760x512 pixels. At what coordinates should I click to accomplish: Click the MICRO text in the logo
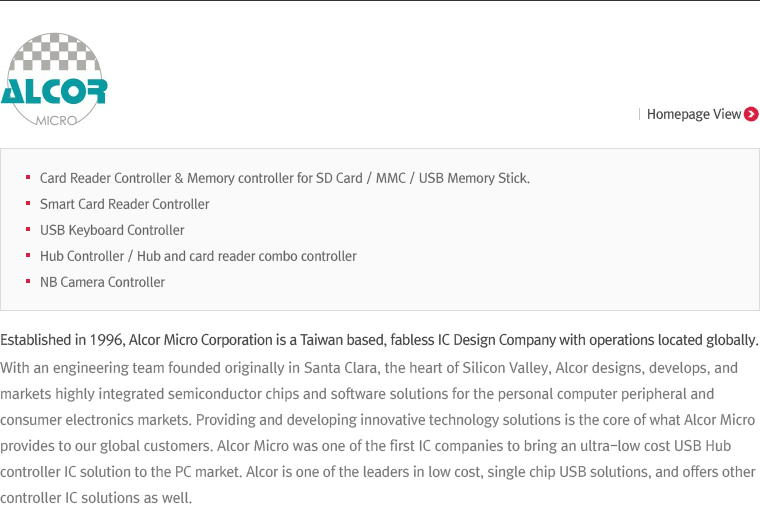click(56, 120)
